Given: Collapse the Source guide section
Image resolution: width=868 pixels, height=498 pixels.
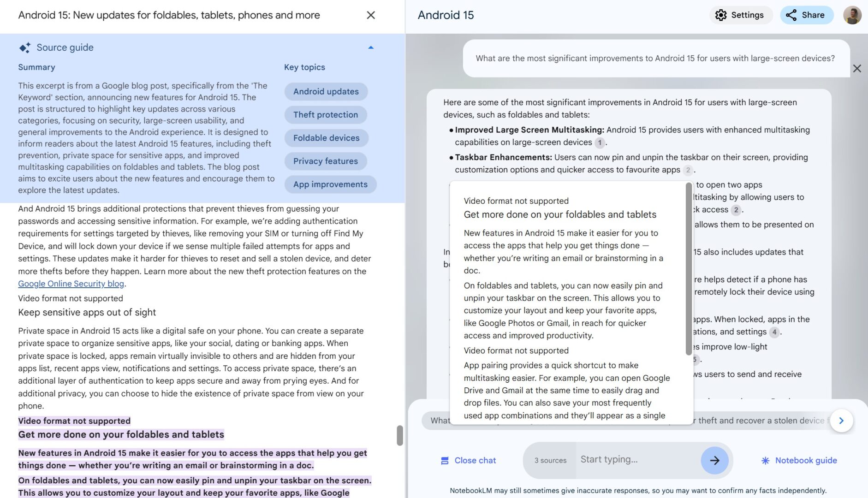Looking at the screenshot, I should [370, 47].
